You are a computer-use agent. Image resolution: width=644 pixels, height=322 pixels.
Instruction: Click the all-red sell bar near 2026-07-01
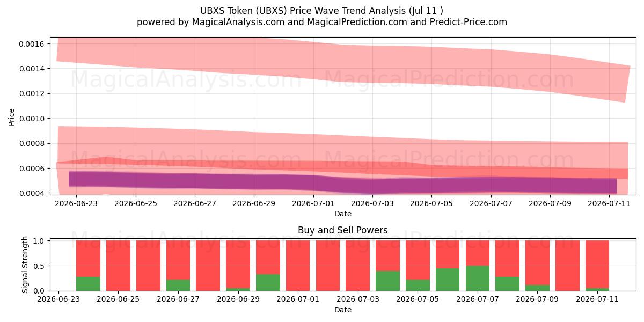point(298,266)
